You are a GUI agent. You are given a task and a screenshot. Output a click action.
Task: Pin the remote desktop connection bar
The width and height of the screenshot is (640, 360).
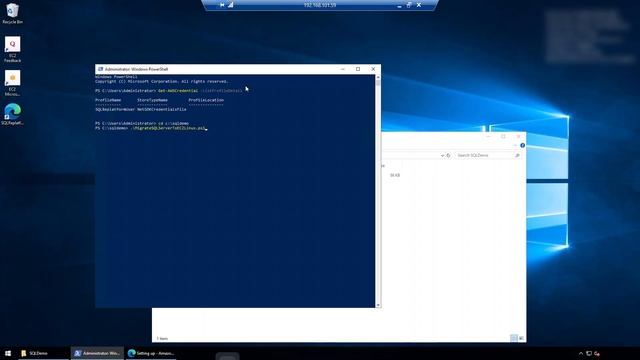click(x=222, y=5)
